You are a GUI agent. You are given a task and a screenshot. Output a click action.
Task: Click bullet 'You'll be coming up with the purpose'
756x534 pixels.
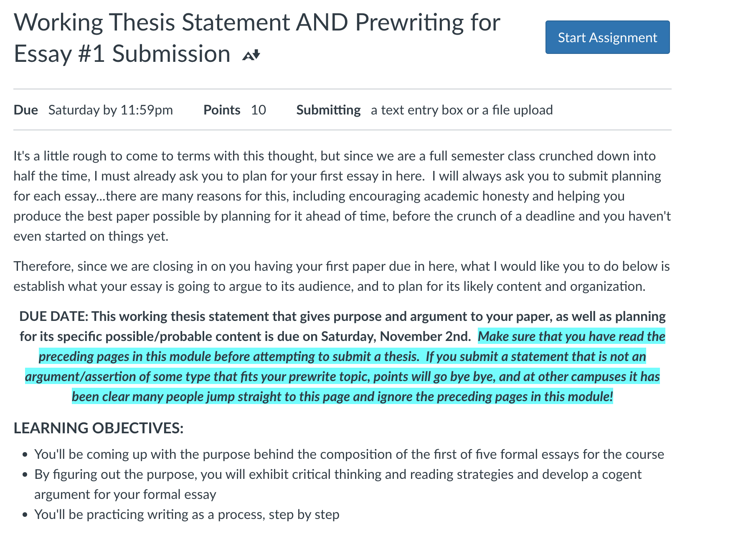tap(349, 454)
